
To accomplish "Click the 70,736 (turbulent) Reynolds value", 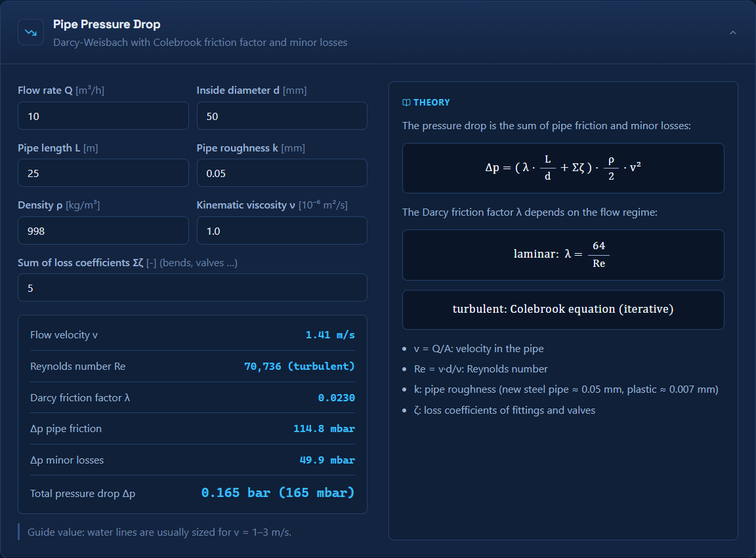I will pos(299,367).
